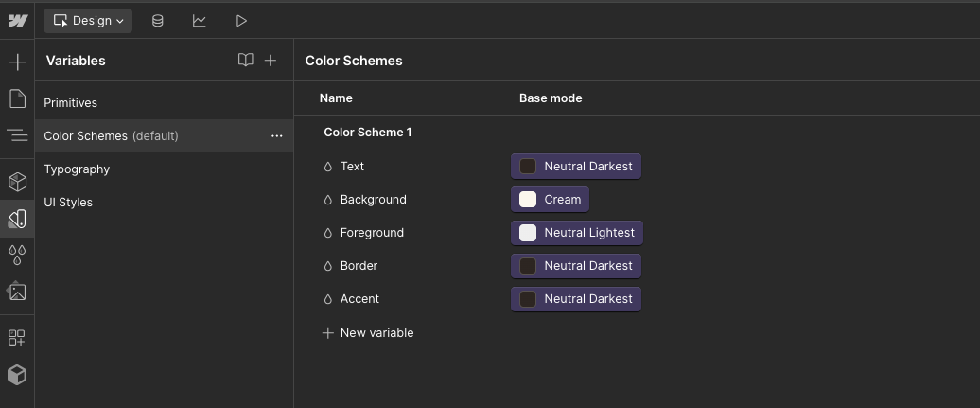Image resolution: width=980 pixels, height=408 pixels.
Task: Open the Components cube icon
Action: pyautogui.click(x=17, y=182)
